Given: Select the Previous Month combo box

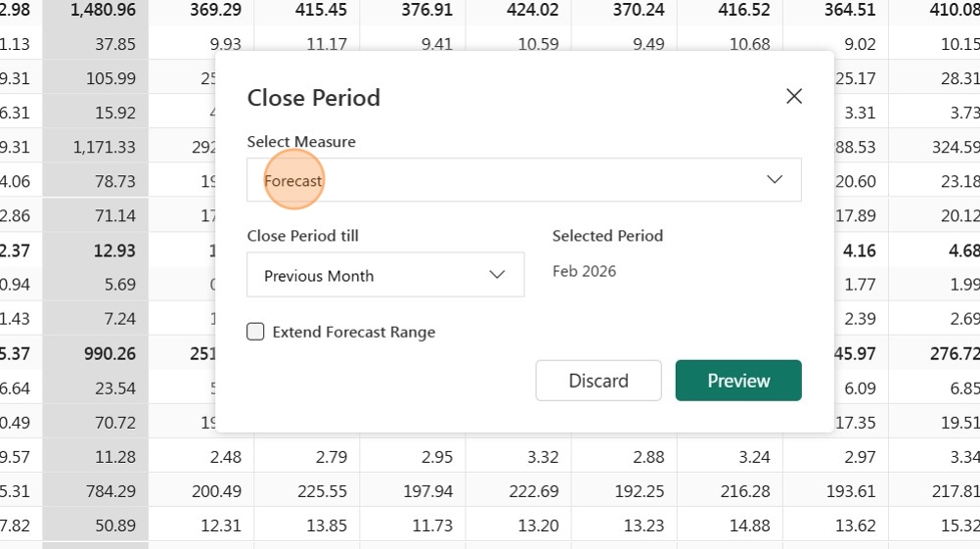Looking at the screenshot, I should (x=385, y=274).
